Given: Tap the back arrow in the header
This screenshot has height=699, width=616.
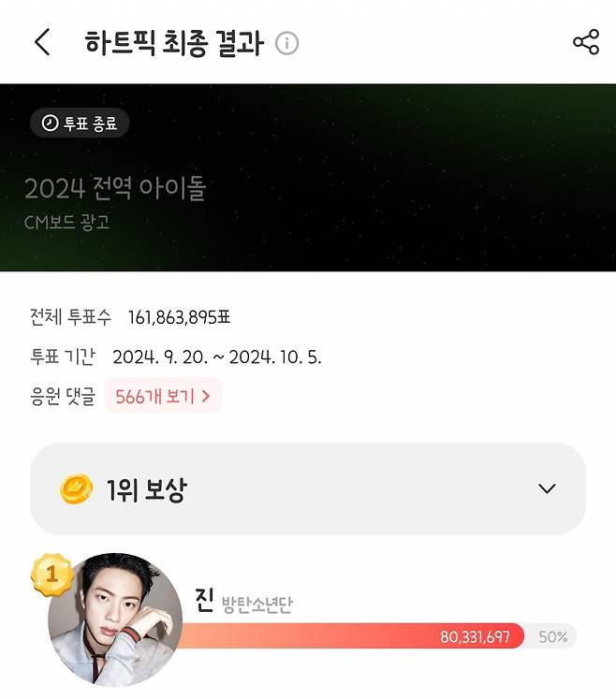Looking at the screenshot, I should [42, 42].
